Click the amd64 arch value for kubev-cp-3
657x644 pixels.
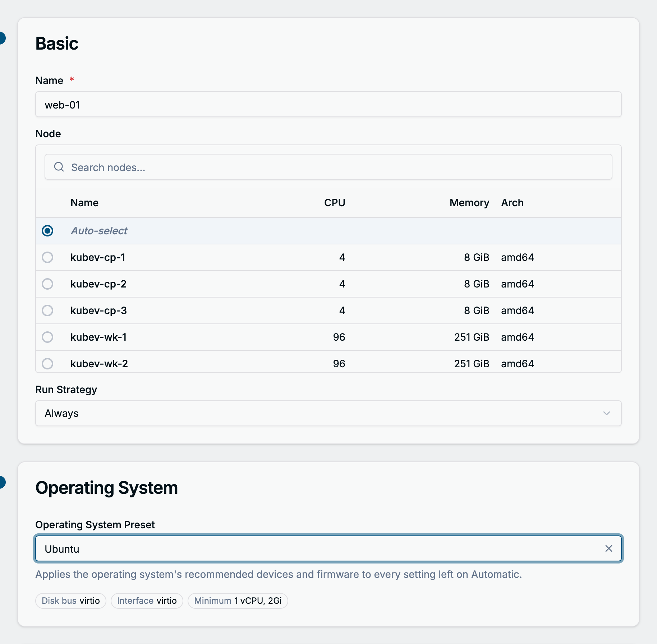[518, 310]
